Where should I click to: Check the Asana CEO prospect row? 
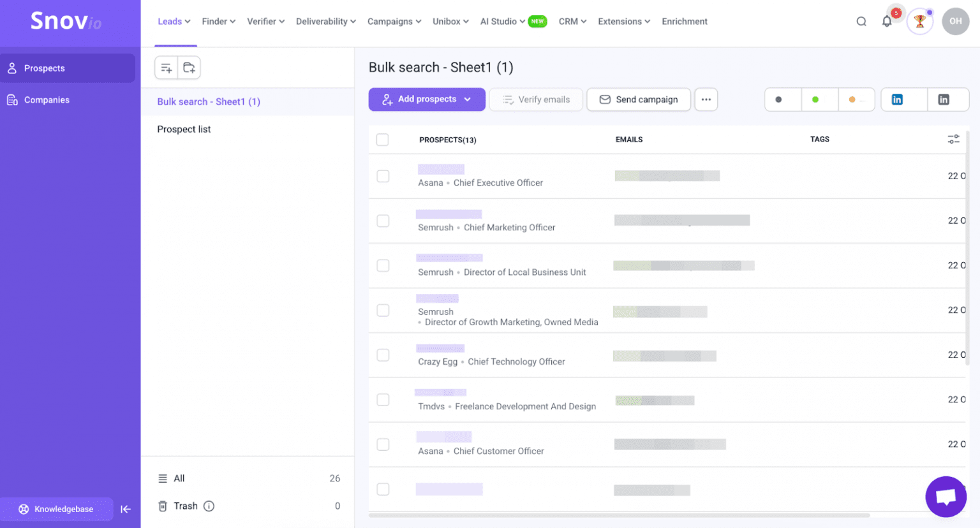click(382, 176)
